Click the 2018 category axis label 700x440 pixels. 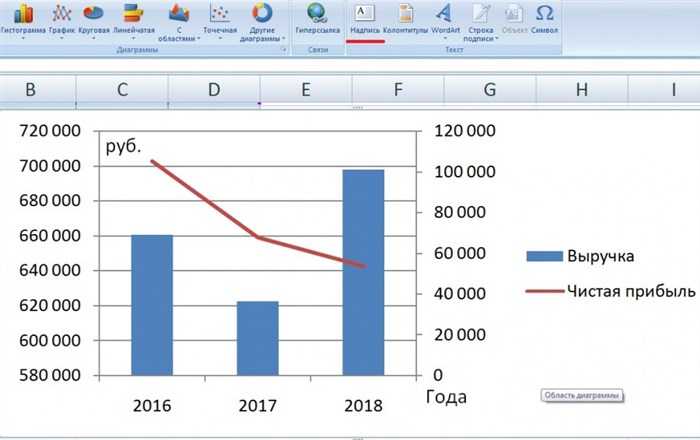(x=363, y=406)
